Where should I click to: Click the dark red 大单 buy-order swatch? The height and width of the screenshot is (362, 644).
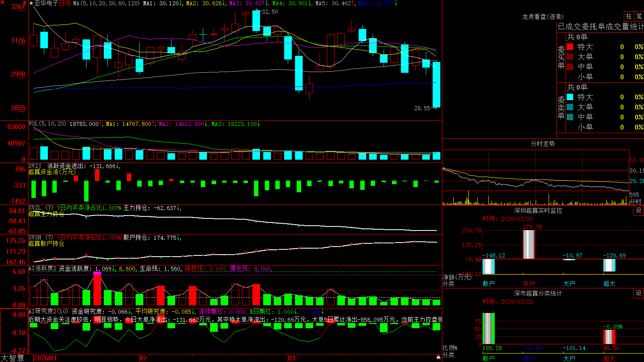tap(570, 57)
